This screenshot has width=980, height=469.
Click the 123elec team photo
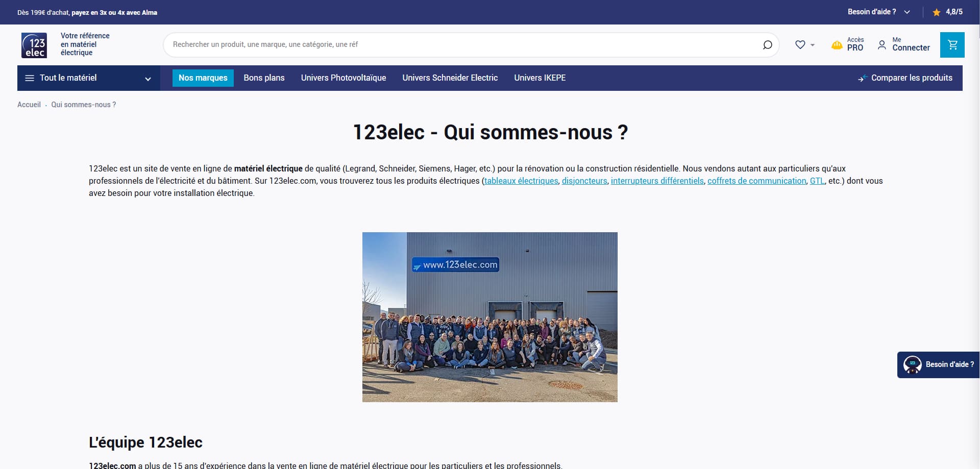tap(490, 317)
